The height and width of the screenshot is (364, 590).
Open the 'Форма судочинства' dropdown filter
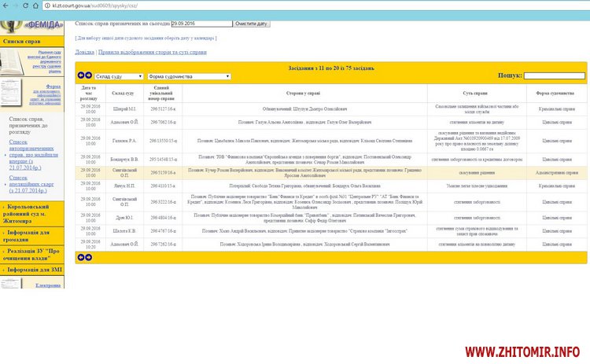pos(189,76)
